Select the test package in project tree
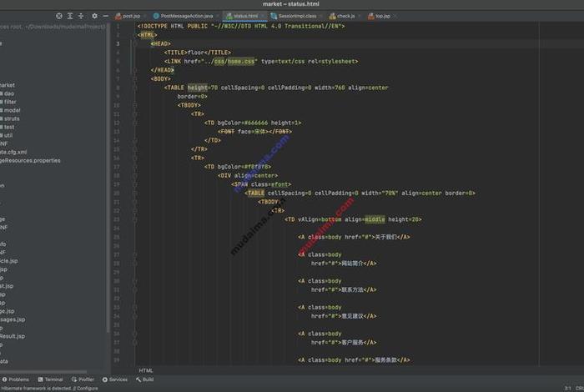The image size is (584, 392). pos(8,127)
